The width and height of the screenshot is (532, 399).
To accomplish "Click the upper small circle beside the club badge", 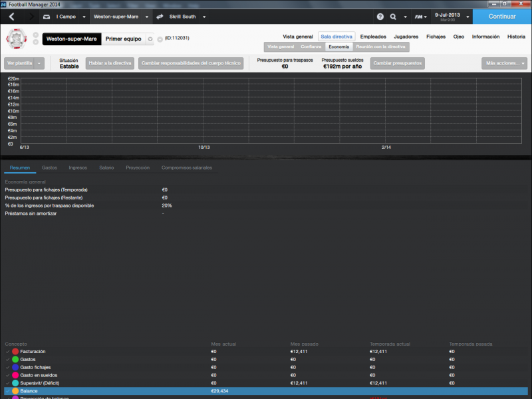I will (x=36, y=35).
